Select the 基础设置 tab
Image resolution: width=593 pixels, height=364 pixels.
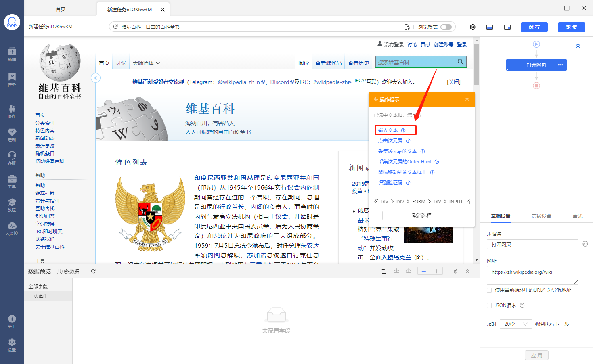point(501,216)
